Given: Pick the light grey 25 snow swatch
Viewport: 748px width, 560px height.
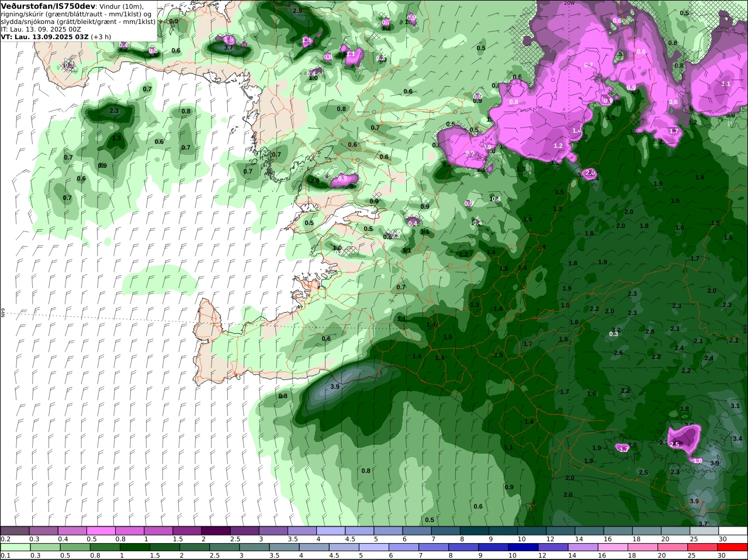Looking at the screenshot, I should coord(705,531).
